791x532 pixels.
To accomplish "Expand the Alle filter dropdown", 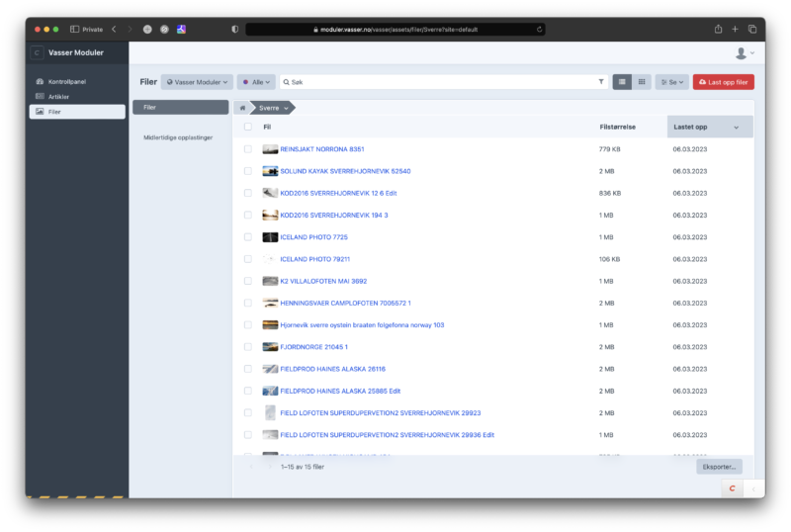I will click(x=256, y=82).
